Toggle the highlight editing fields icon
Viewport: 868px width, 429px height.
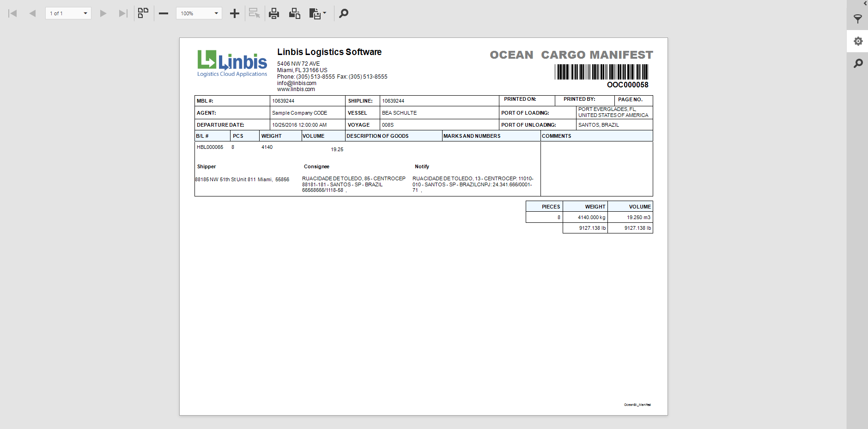pyautogui.click(x=254, y=13)
